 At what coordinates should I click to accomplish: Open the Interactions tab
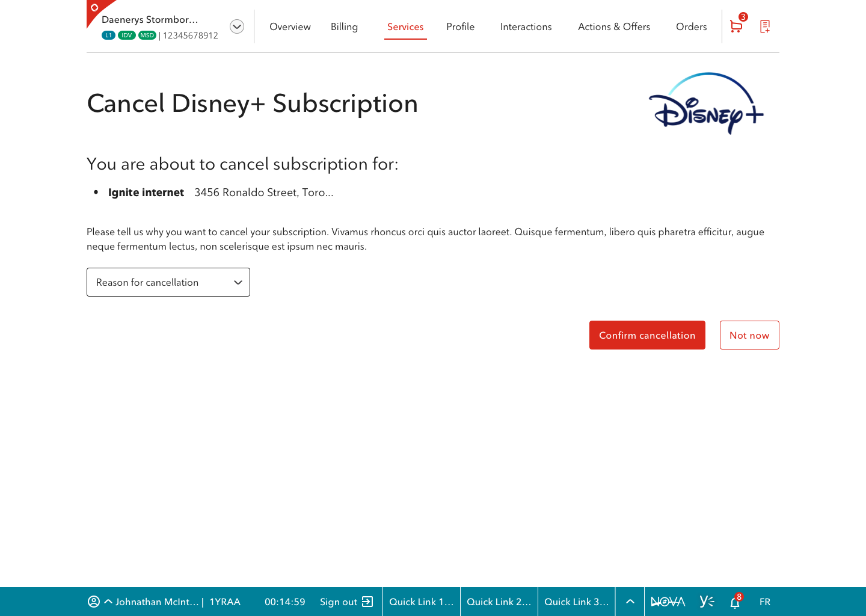click(526, 26)
